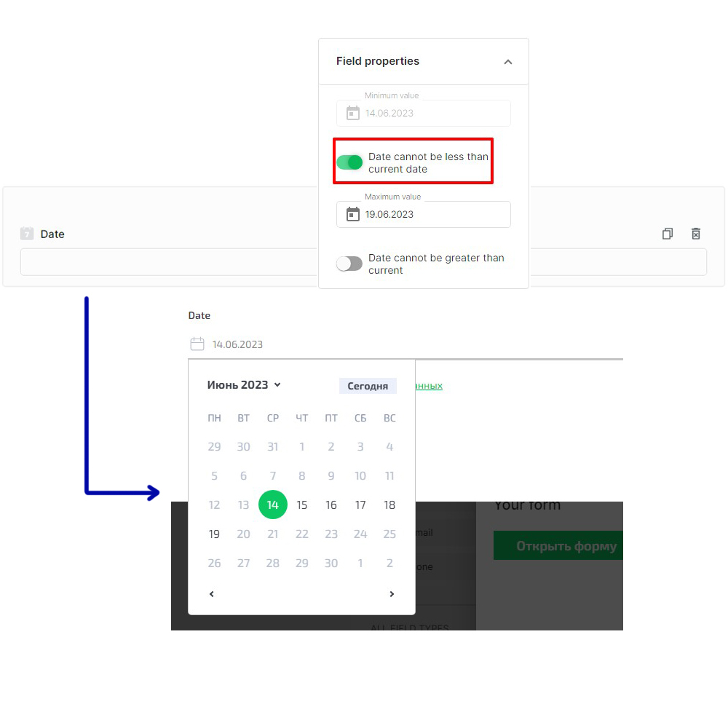Toggle off 'Date cannot be less than current date'
Viewport: 728px width, 728px height.
pyautogui.click(x=349, y=162)
